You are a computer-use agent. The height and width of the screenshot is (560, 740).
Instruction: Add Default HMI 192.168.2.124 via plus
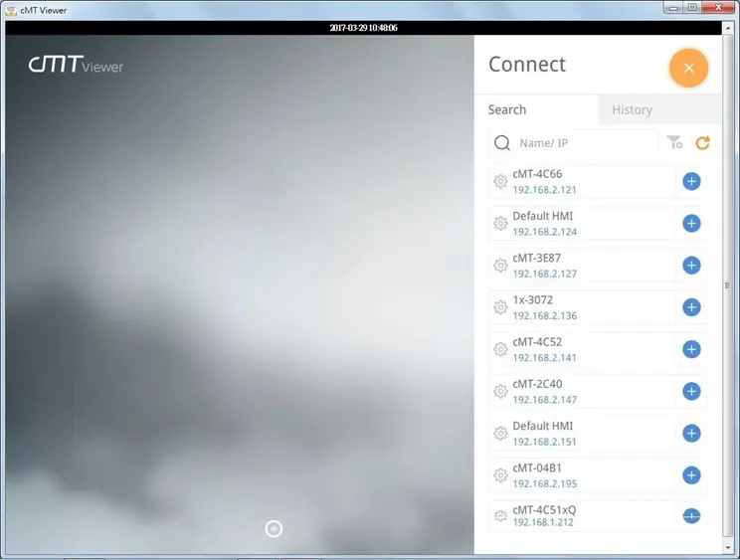pyautogui.click(x=691, y=223)
